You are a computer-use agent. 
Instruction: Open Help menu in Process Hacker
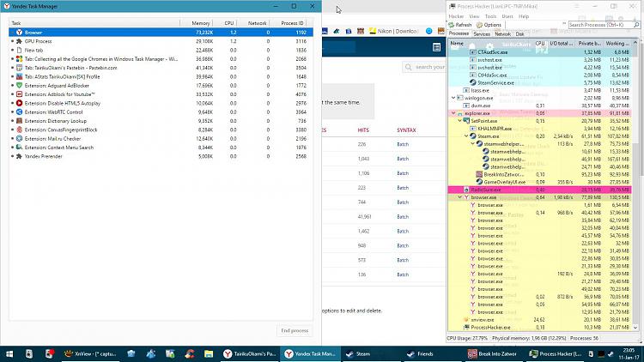point(524,16)
